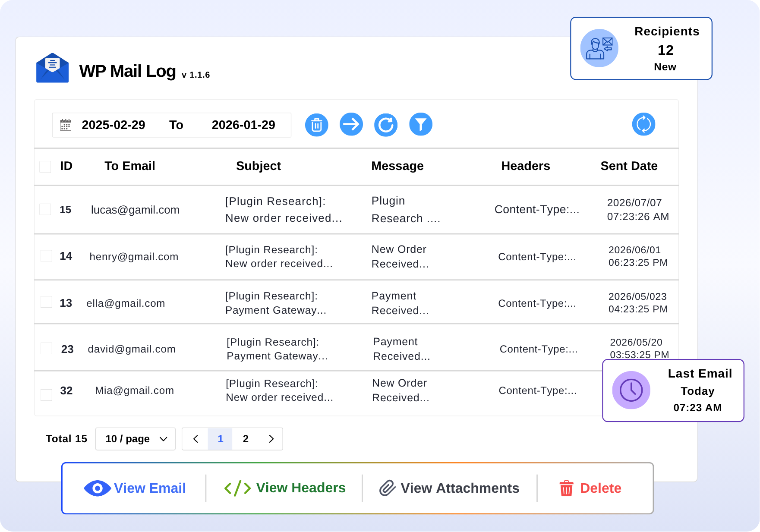
Task: Check the row for ella@gmail.com
Action: point(46,302)
